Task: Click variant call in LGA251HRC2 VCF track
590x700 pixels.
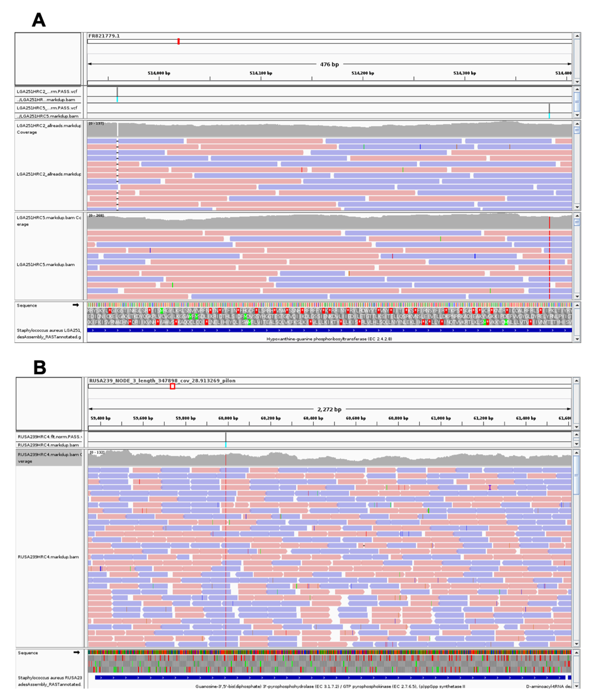Action: [117, 92]
